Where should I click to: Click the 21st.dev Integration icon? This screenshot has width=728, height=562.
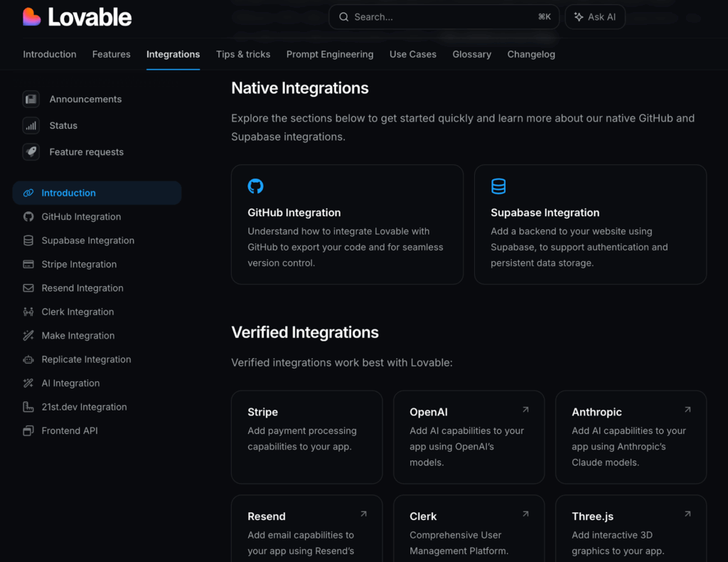(x=28, y=407)
